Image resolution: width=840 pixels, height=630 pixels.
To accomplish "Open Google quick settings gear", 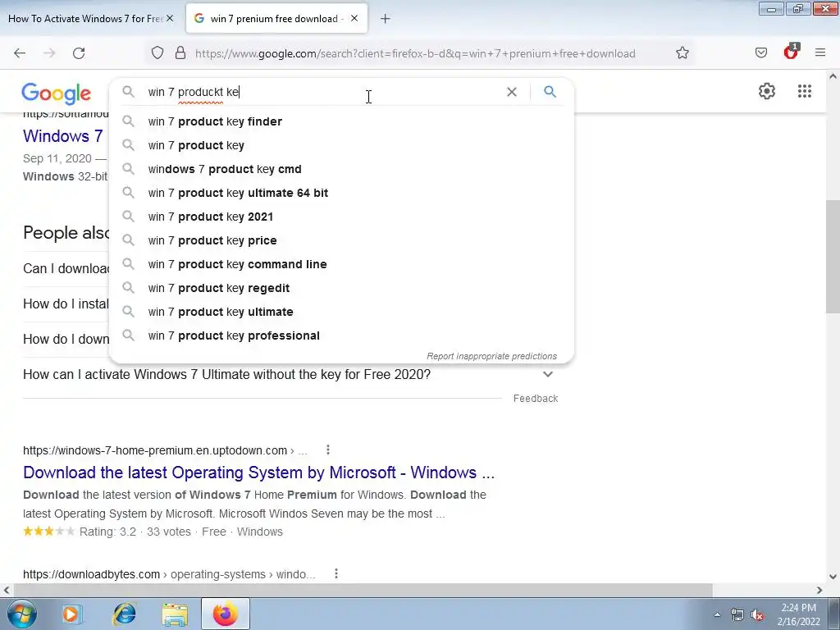I will coord(767,91).
